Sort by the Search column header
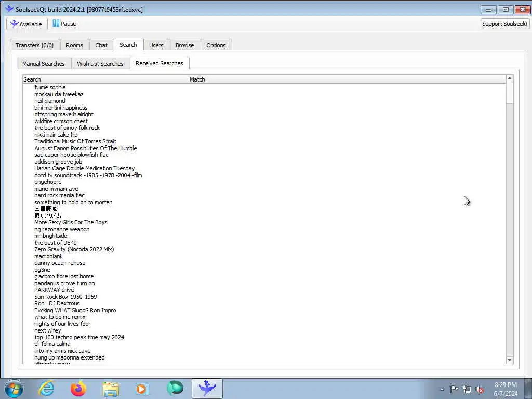532x399 pixels. pyautogui.click(x=105, y=79)
